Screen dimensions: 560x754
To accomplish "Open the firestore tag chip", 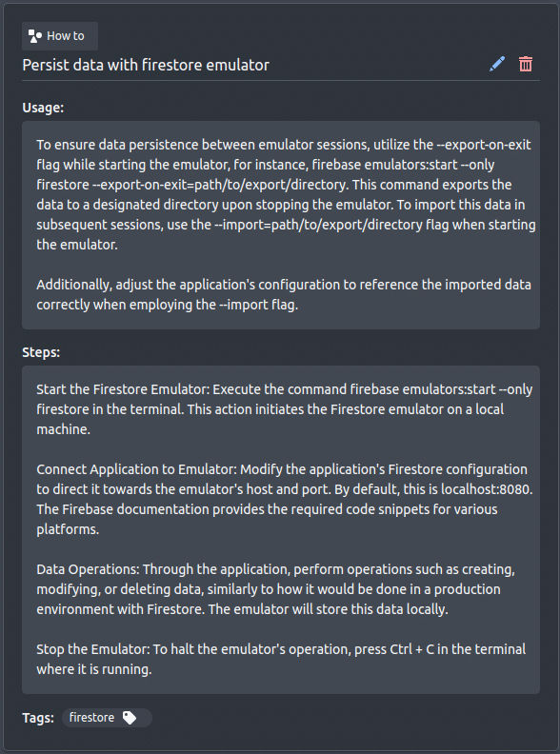I will (x=107, y=718).
